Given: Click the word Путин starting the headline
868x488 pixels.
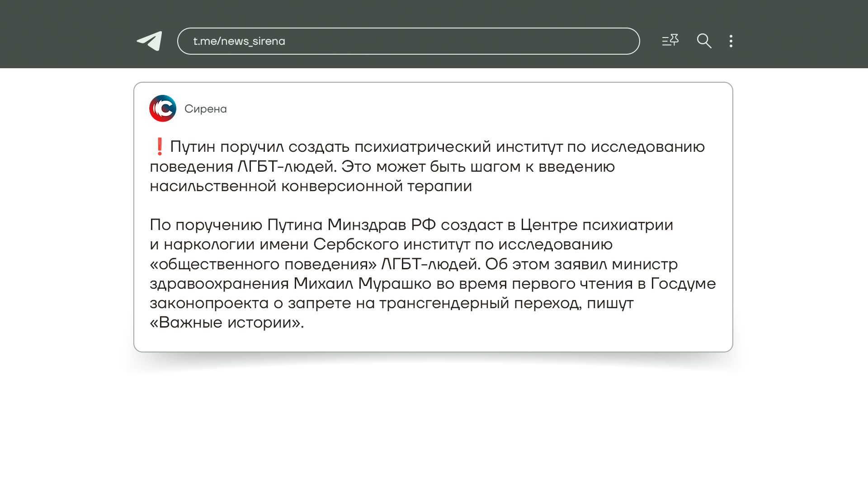Looking at the screenshot, I should click(192, 147).
